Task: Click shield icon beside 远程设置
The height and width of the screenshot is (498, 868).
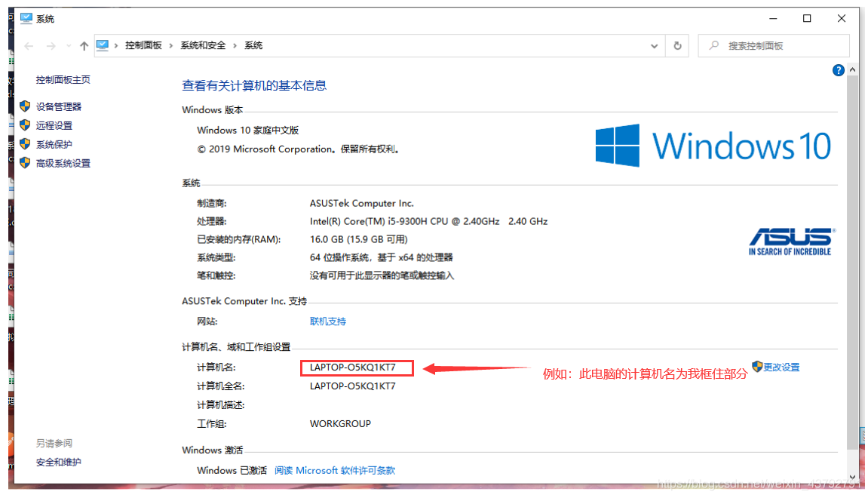Action: tap(25, 124)
